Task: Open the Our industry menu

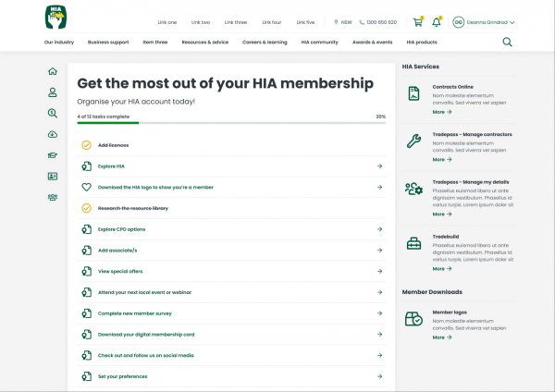Action: pyautogui.click(x=59, y=43)
